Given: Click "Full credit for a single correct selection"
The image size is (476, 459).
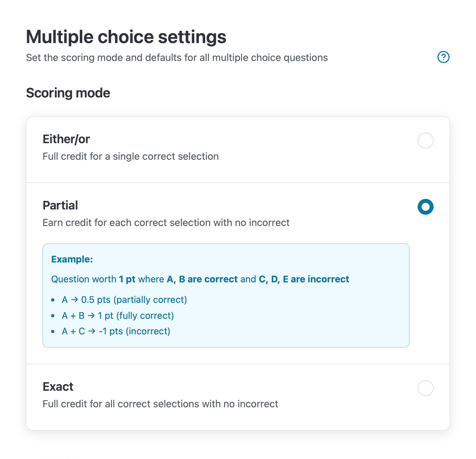Looking at the screenshot, I should tap(131, 156).
